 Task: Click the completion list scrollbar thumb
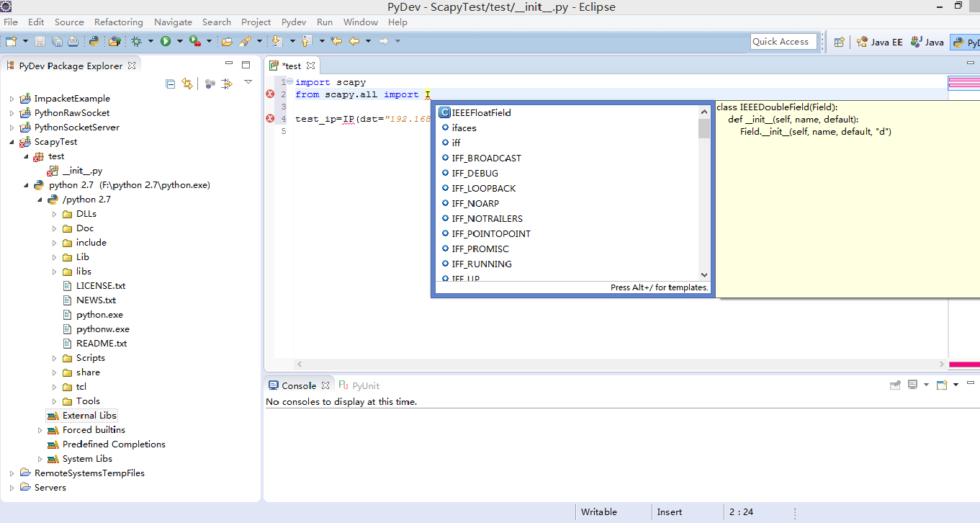(x=704, y=128)
